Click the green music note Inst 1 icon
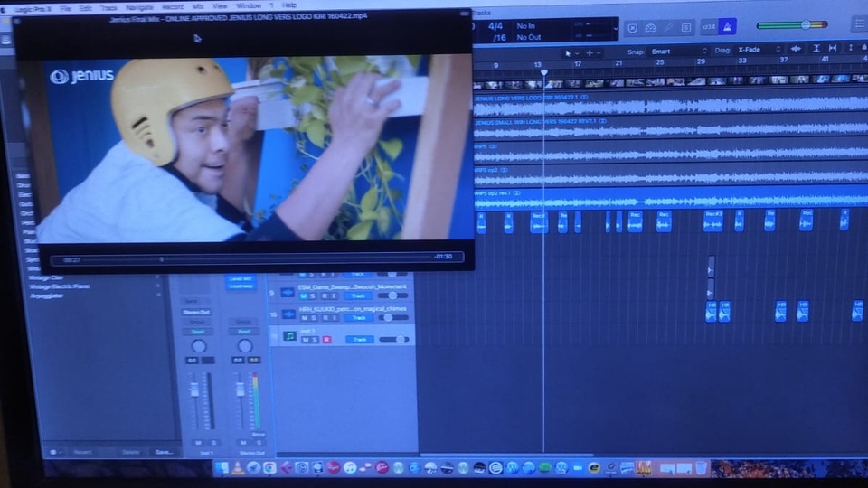 click(289, 336)
